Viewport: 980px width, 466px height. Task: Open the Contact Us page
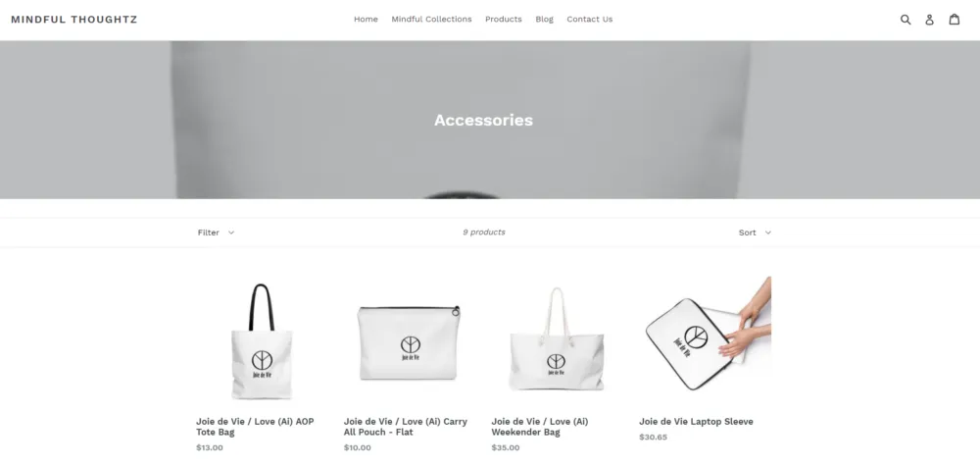pyautogui.click(x=589, y=20)
